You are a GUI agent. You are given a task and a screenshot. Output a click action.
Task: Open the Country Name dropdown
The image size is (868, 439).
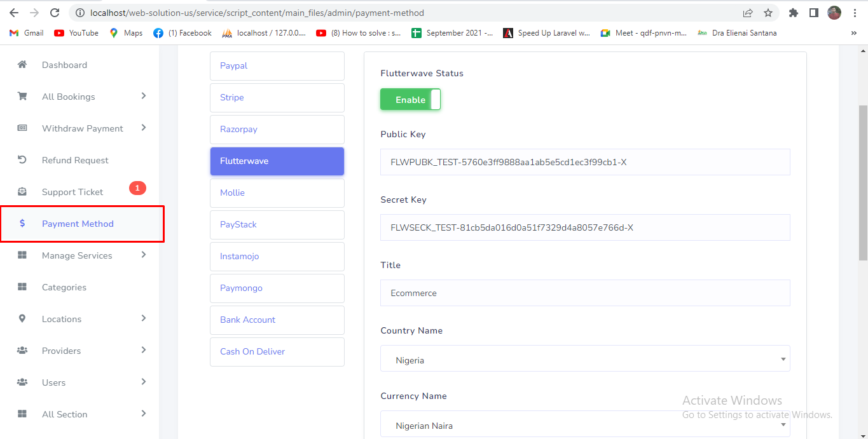(x=584, y=359)
